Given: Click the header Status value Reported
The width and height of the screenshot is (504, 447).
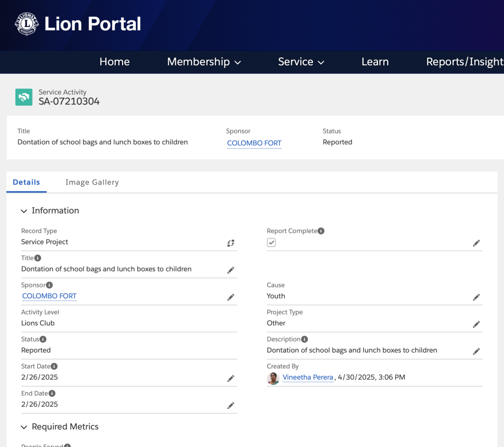Looking at the screenshot, I should pyautogui.click(x=338, y=142).
